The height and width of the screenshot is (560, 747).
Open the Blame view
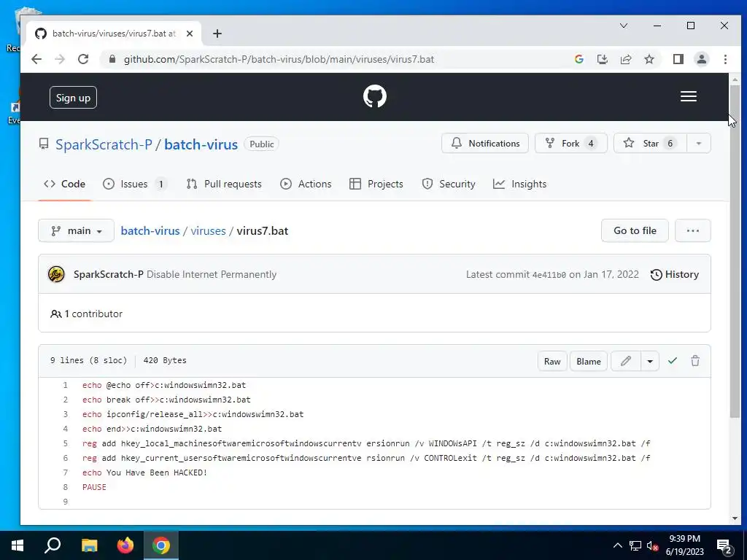[589, 361]
